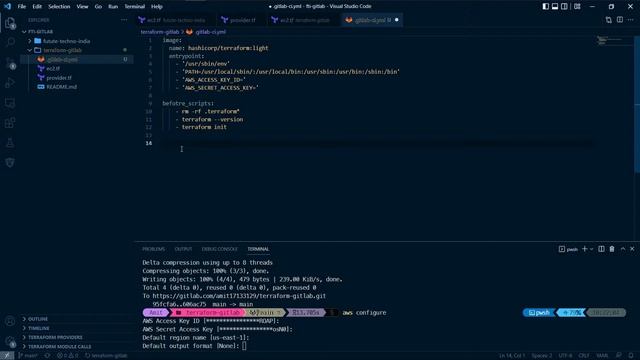Kill terminal with the trash icon
The height and width of the screenshot is (360, 640).
tap(612, 249)
